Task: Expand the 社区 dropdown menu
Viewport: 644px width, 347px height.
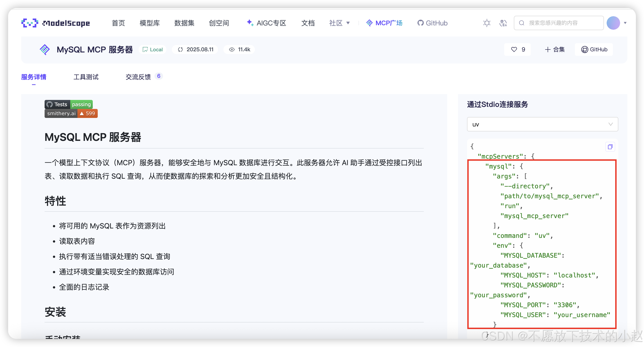Action: pos(339,23)
